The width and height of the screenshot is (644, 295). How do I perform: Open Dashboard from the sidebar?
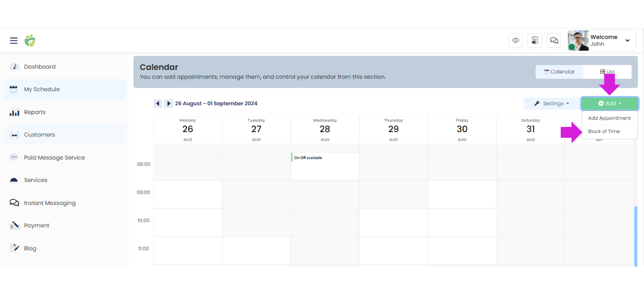pos(64,67)
